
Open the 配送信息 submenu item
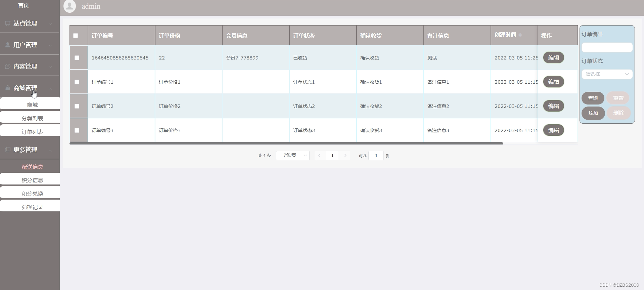30,166
